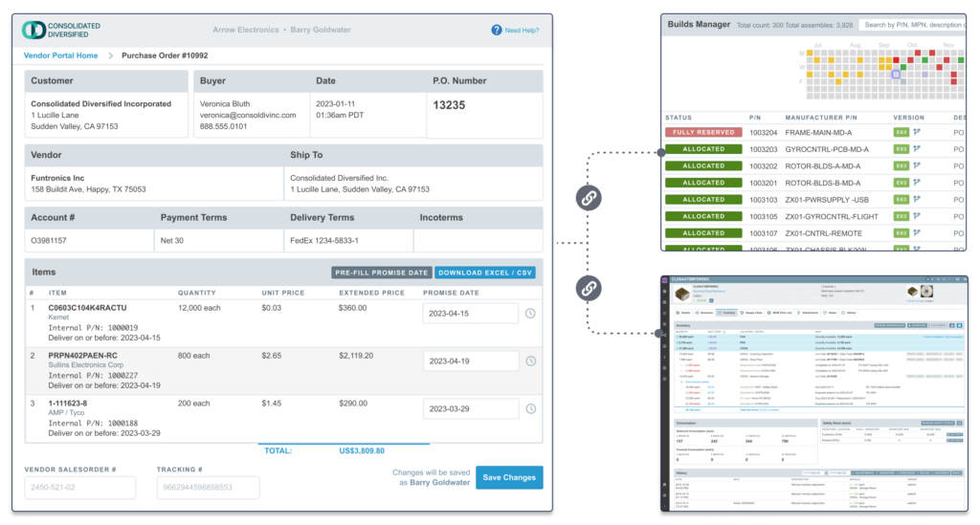Click the reel image thumbnail in the part header
The width and height of the screenshot is (980, 525).
coord(926,292)
